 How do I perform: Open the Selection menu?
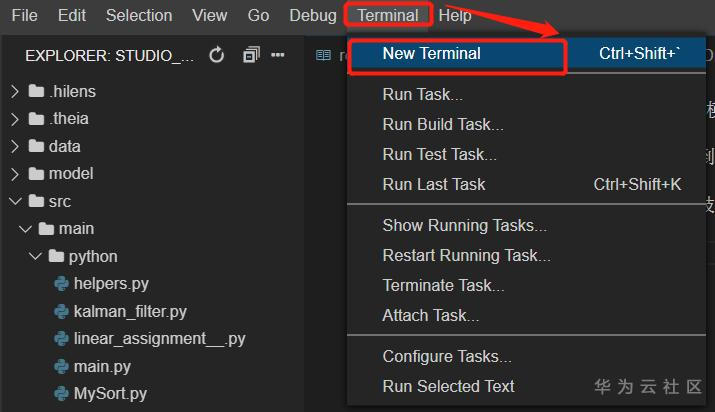(139, 16)
